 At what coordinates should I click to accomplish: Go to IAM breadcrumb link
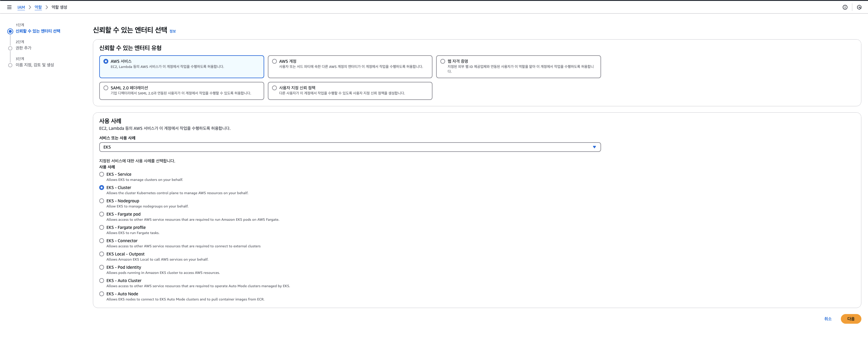tap(21, 7)
